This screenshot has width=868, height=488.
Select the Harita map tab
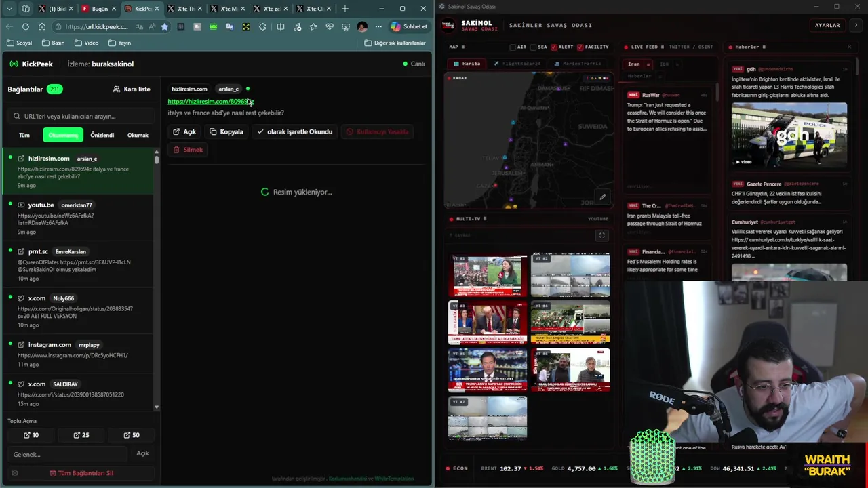tap(467, 64)
